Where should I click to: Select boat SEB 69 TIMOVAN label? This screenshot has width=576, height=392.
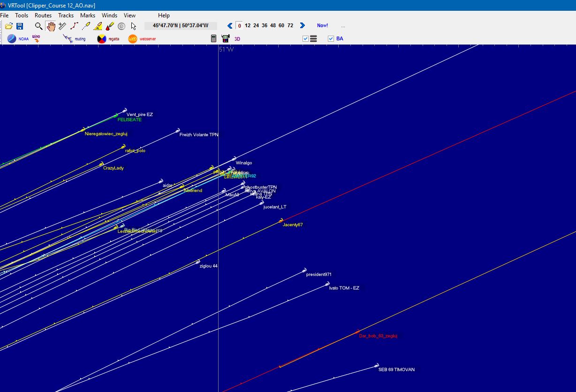click(396, 369)
